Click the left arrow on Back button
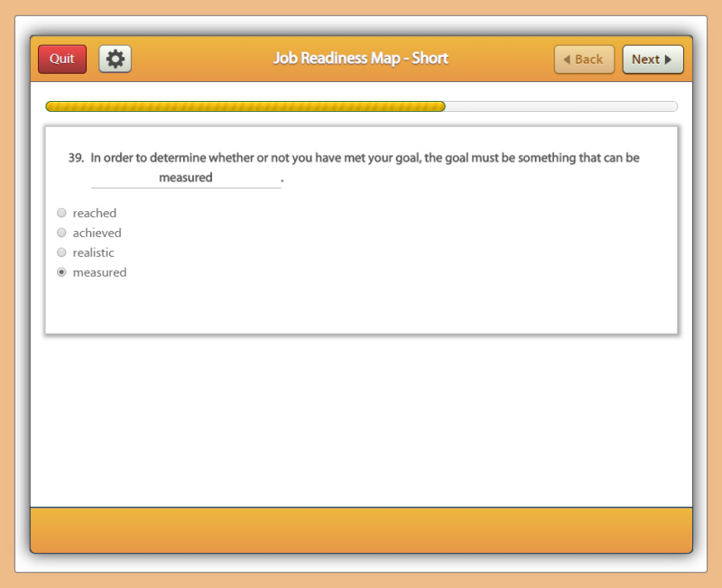This screenshot has width=722, height=588. click(567, 60)
